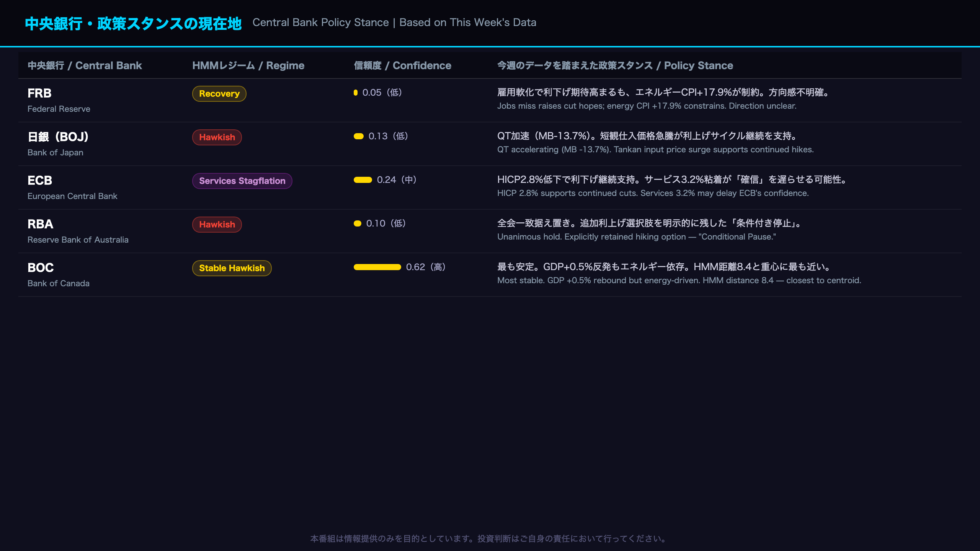Click the Hawkish badge in BOJ row
Viewport: 980px width, 551px height.
pyautogui.click(x=217, y=137)
